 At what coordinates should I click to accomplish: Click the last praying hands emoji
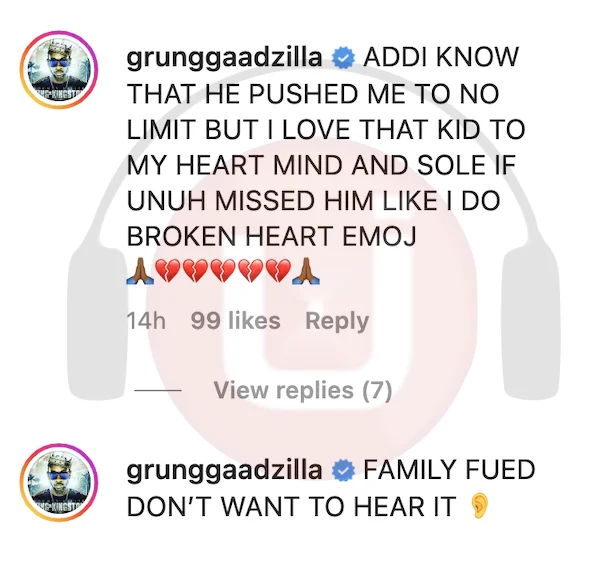point(306,271)
